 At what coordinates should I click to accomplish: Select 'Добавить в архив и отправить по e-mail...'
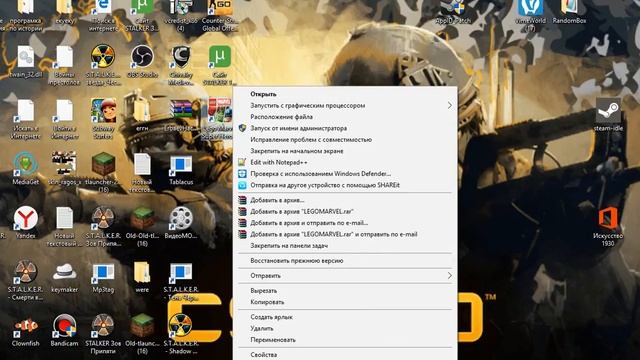345,223
